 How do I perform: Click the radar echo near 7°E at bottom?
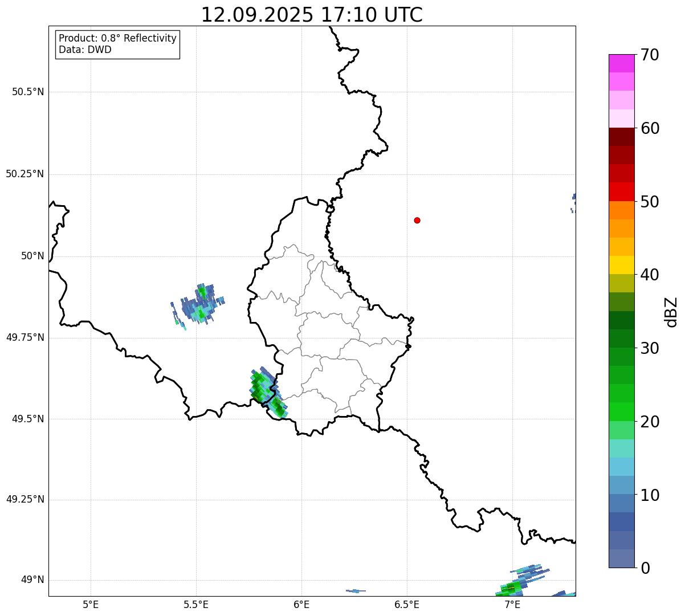click(521, 581)
